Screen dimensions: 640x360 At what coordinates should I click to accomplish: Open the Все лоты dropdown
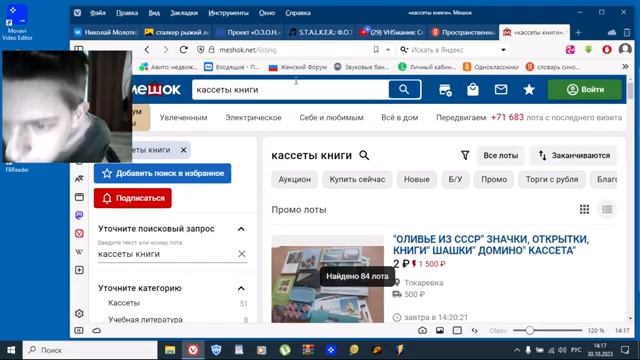coord(500,156)
